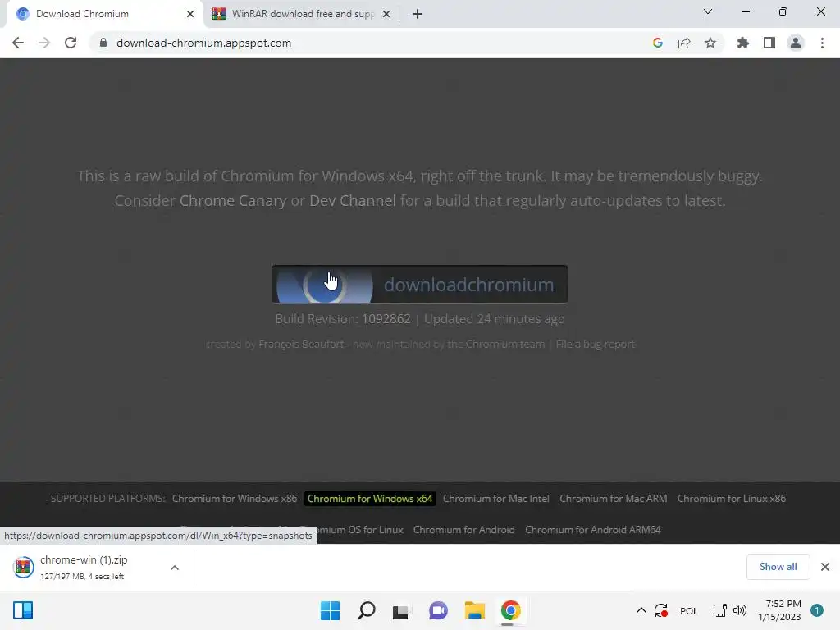This screenshot has width=840, height=630.
Task: Open File Explorer from taskbar
Action: point(475,610)
